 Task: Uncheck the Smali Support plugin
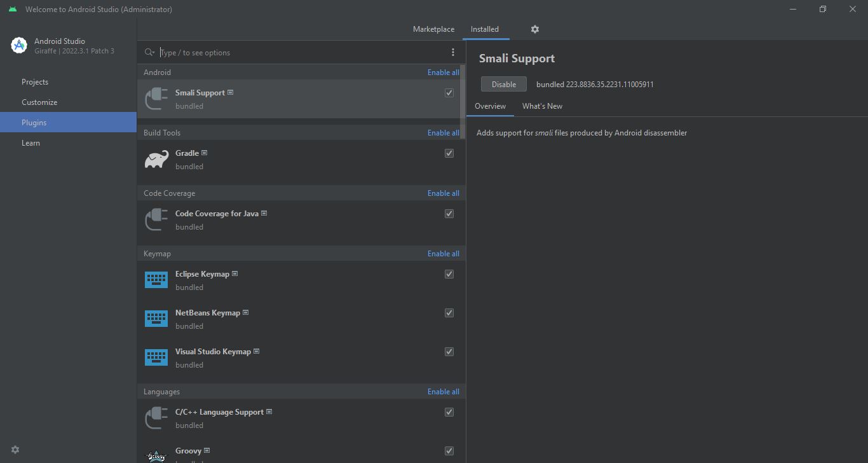coord(449,92)
